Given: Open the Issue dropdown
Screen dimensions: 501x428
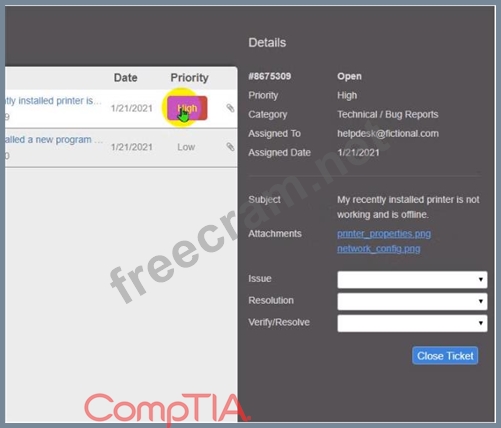Looking at the screenshot, I should coord(412,279).
